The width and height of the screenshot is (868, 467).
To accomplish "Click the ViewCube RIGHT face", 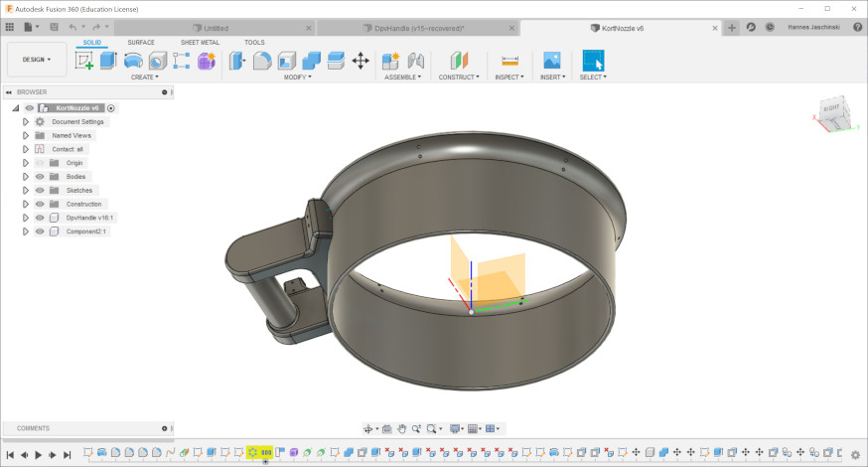I will (x=832, y=108).
